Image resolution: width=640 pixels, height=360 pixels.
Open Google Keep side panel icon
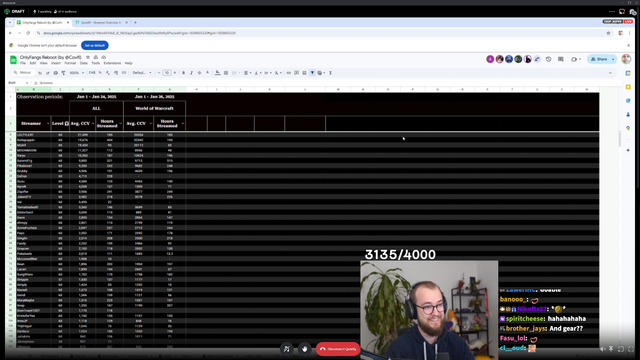pyautogui.click(x=628, y=87)
